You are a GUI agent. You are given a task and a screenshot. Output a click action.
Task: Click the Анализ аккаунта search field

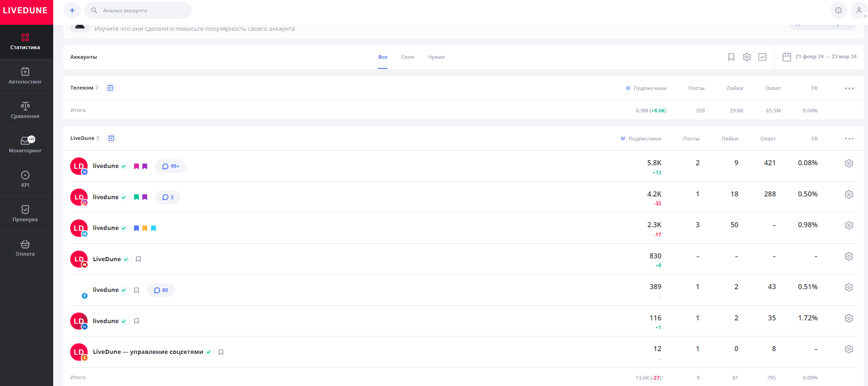pos(138,10)
